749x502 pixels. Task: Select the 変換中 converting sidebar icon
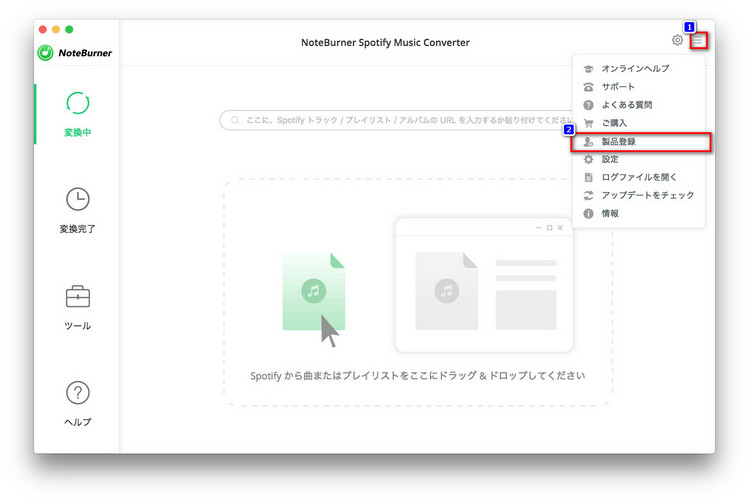[x=77, y=103]
